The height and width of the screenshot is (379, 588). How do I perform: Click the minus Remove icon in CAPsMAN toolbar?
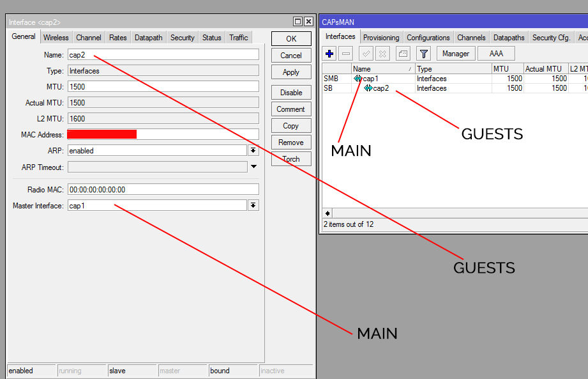pyautogui.click(x=346, y=54)
